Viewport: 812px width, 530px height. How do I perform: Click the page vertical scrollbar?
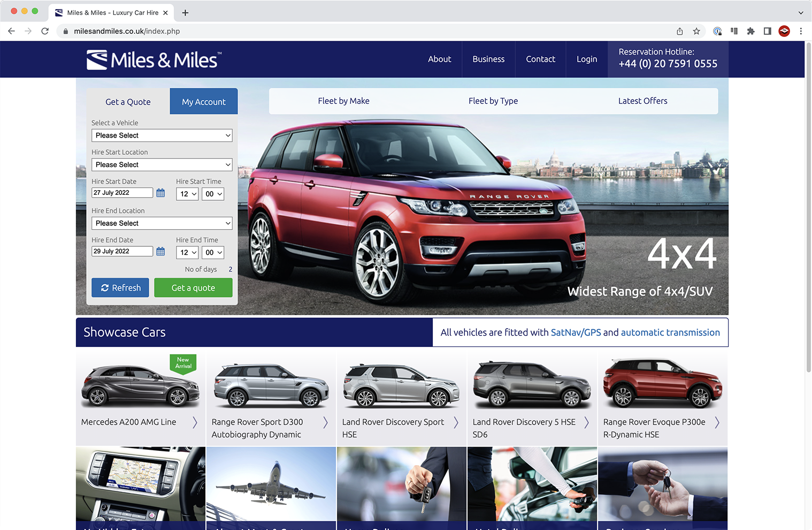pyautogui.click(x=808, y=207)
